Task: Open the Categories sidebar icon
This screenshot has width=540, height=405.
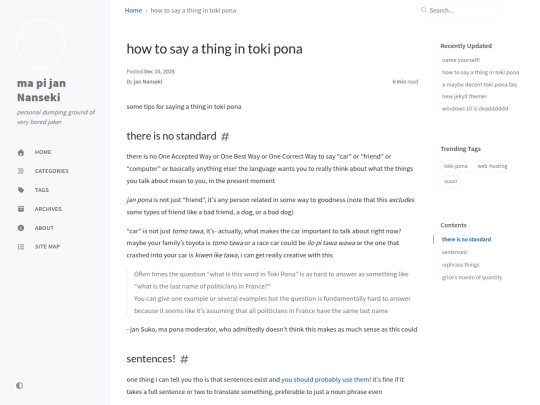Action: click(21, 171)
